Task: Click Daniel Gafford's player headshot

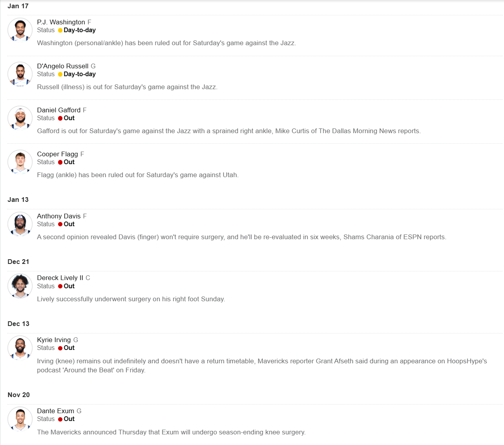Action: [20, 118]
